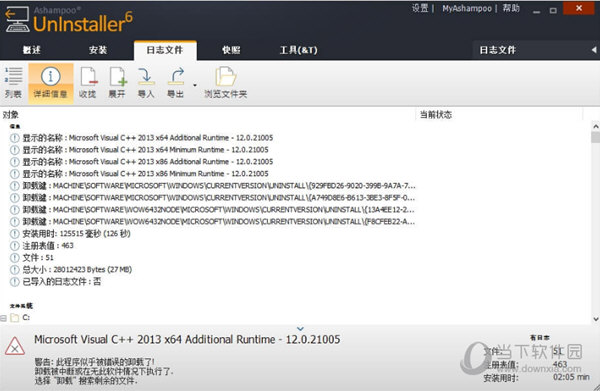Open the 工具(&T) tab
This screenshot has width=600, height=391.
pyautogui.click(x=298, y=50)
